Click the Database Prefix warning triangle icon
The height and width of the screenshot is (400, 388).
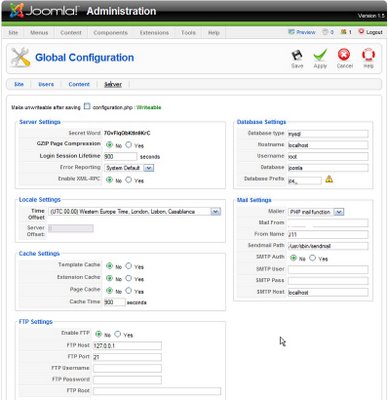coord(329,179)
